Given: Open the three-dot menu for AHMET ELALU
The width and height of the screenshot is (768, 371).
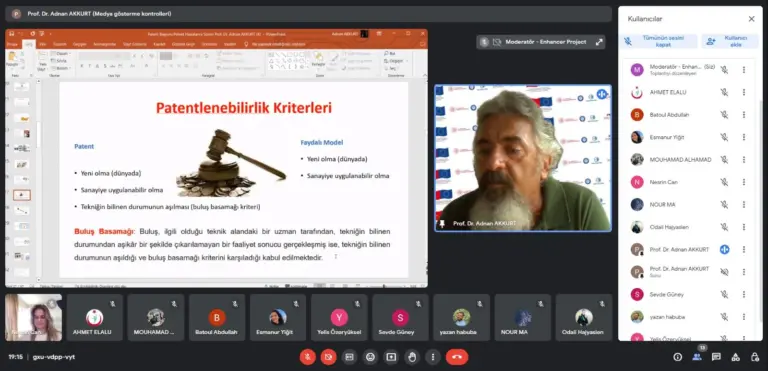Looking at the screenshot, I should pos(744,92).
